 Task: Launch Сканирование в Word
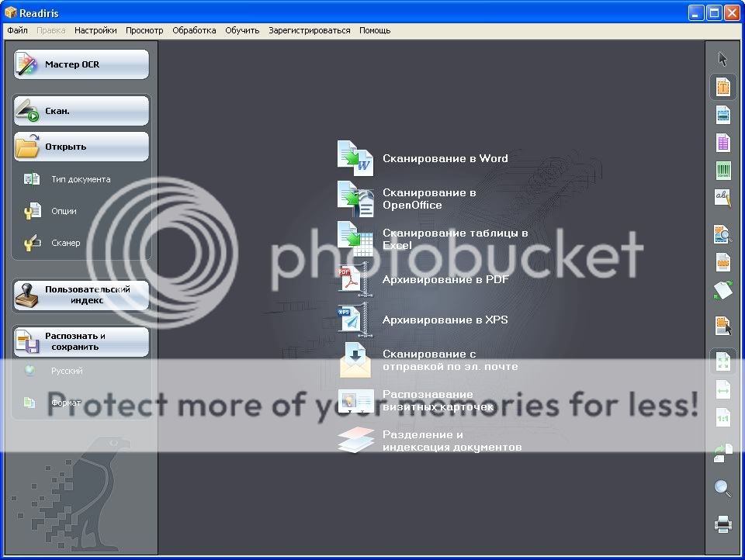pos(445,158)
